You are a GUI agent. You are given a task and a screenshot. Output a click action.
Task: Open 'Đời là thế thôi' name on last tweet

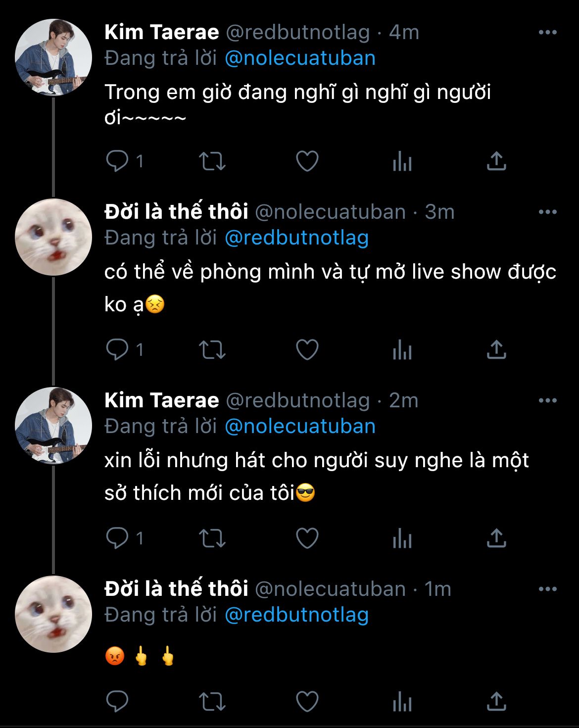click(176, 589)
